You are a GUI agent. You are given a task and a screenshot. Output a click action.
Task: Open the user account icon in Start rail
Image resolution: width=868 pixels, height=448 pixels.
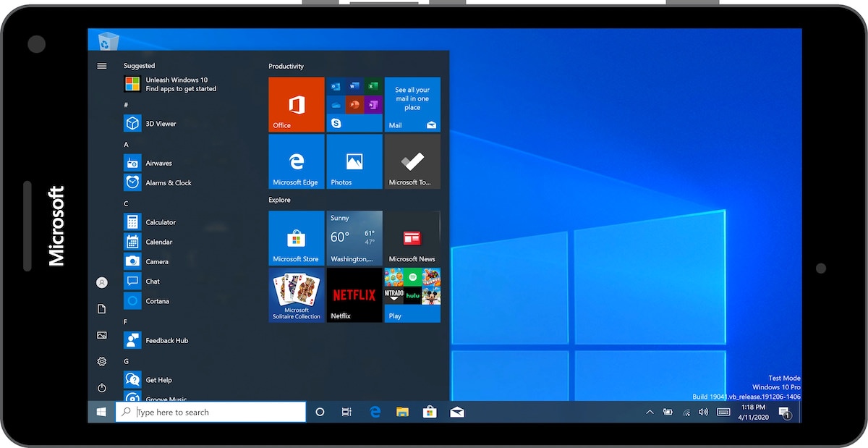click(102, 282)
